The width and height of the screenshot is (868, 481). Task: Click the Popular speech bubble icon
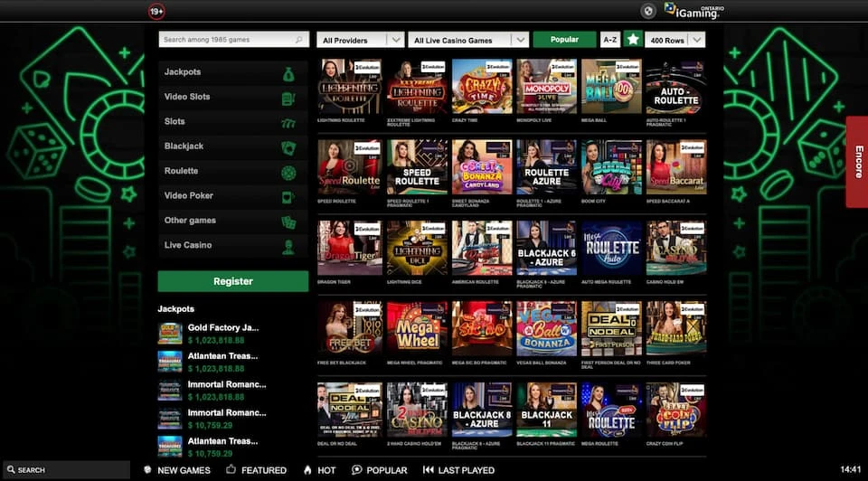tap(357, 469)
